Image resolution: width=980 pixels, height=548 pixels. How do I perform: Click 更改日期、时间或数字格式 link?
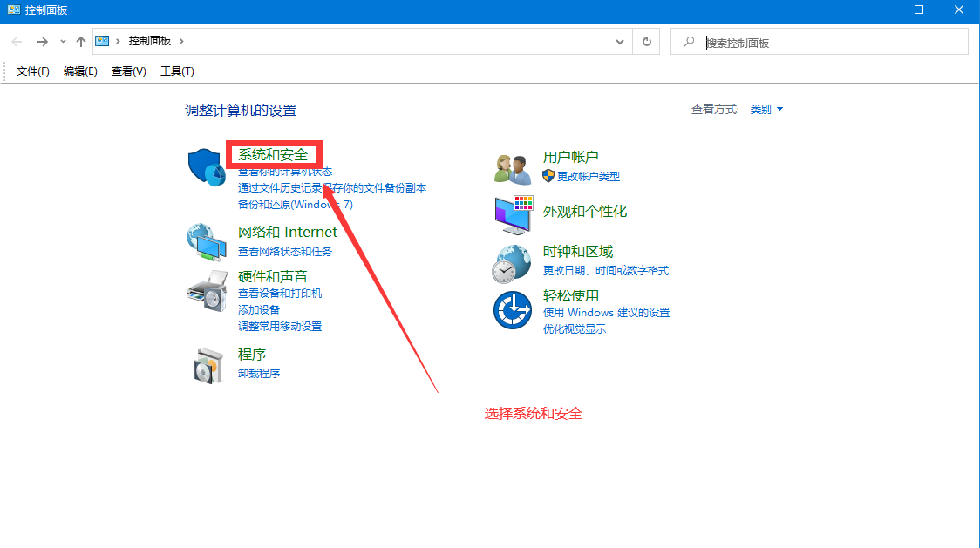[606, 271]
